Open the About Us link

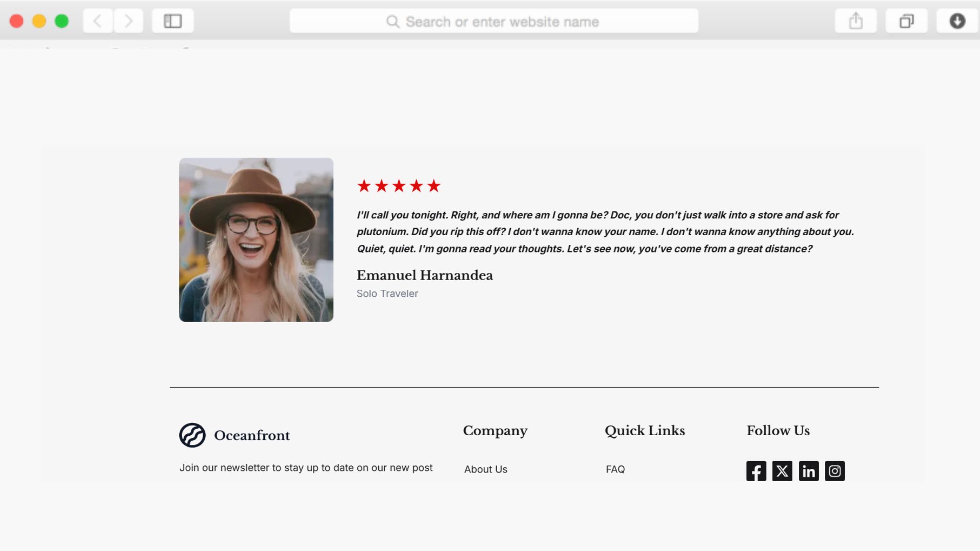coord(485,469)
